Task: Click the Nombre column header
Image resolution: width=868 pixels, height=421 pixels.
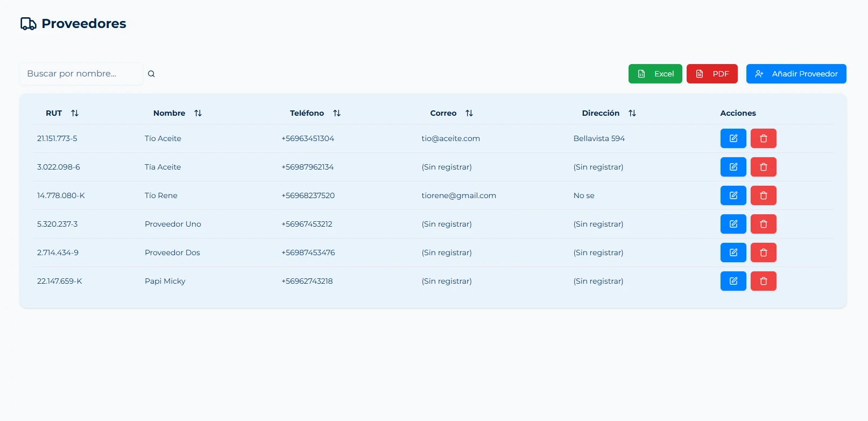Action: [169, 113]
